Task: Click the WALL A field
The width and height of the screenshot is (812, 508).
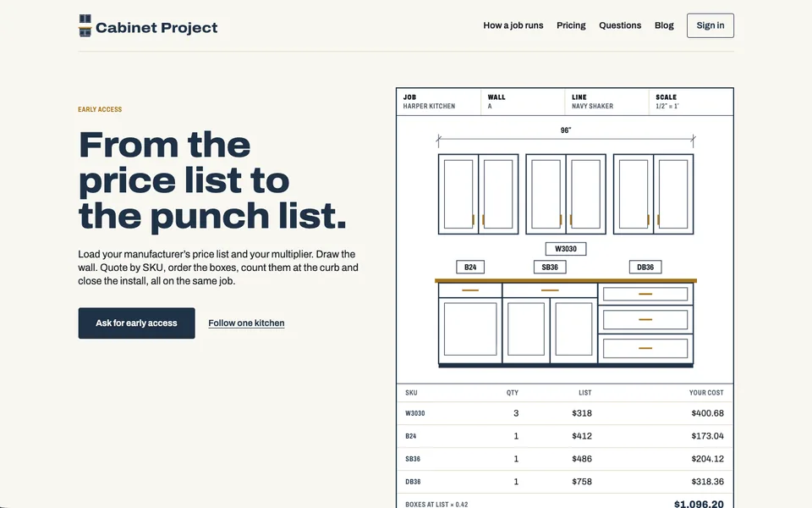Action: point(523,102)
